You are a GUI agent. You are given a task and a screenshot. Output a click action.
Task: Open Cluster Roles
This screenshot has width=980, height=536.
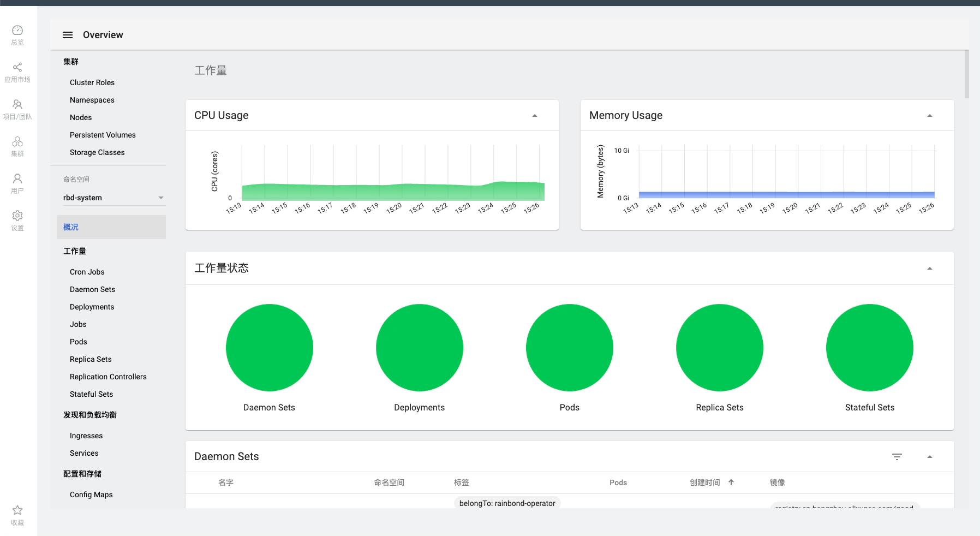92,82
